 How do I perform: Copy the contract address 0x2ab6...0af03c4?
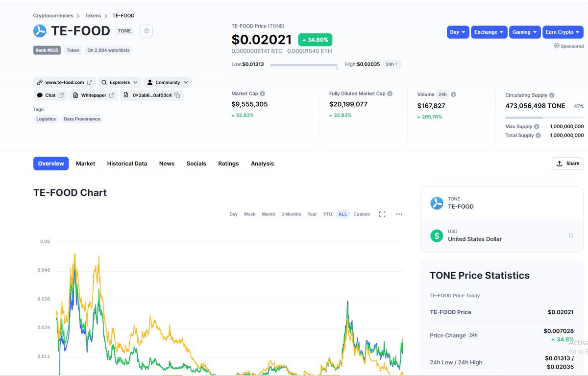pyautogui.click(x=177, y=95)
